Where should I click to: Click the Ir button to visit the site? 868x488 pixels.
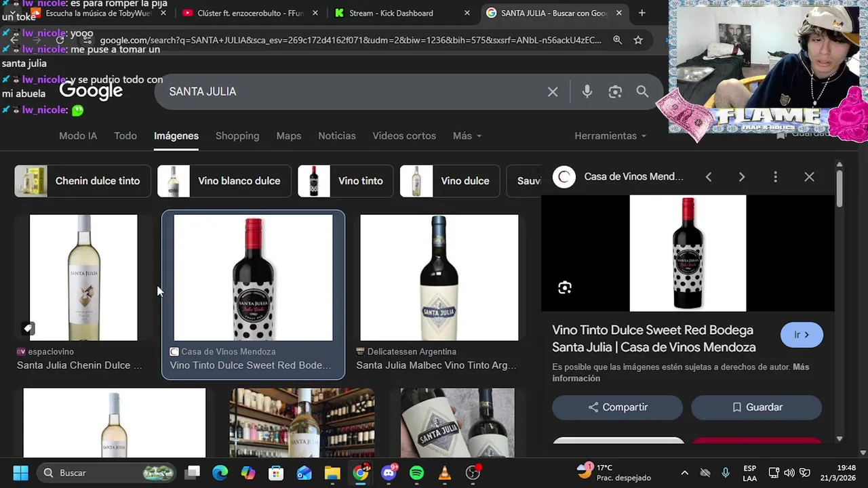click(x=802, y=335)
